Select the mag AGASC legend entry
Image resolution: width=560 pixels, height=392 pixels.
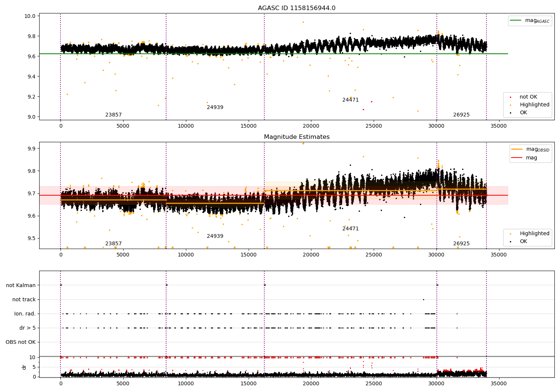click(x=530, y=21)
